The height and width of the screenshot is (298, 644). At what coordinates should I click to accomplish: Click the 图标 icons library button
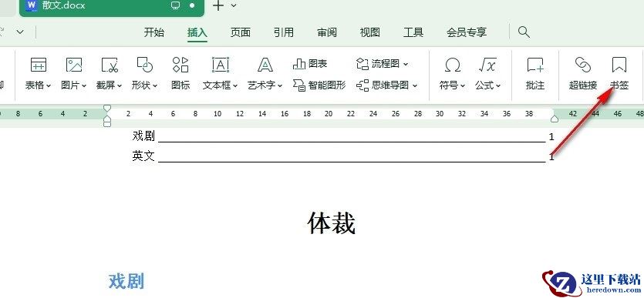point(180,65)
